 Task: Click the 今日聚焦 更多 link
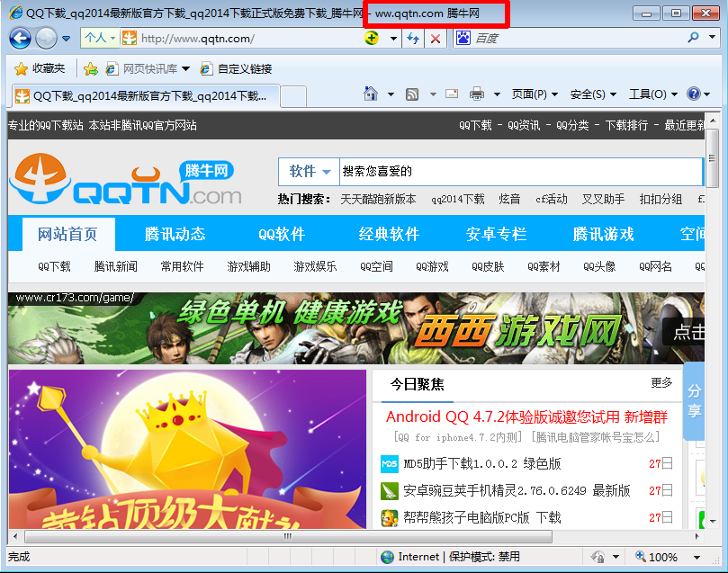(661, 383)
